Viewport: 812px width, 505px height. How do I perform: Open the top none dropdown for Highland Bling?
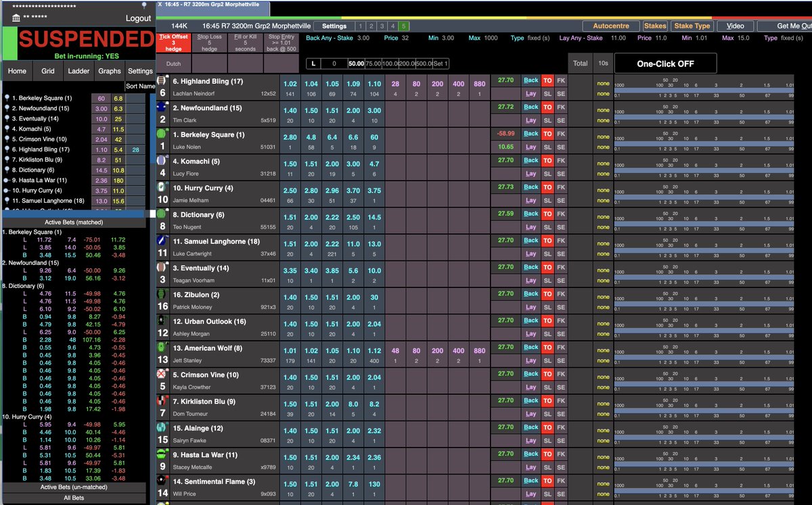603,83
